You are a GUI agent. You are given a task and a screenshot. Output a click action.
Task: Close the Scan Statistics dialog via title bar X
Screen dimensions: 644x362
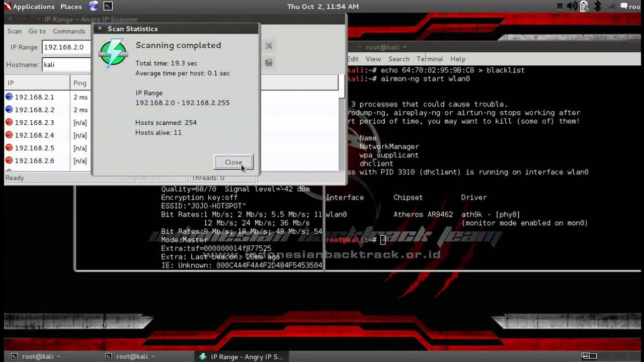[x=100, y=29]
